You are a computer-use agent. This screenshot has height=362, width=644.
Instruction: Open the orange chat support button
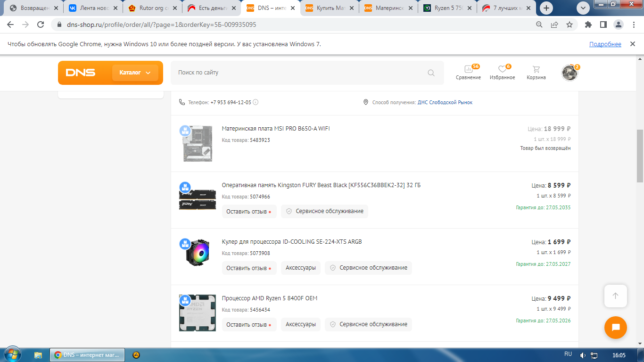click(615, 328)
